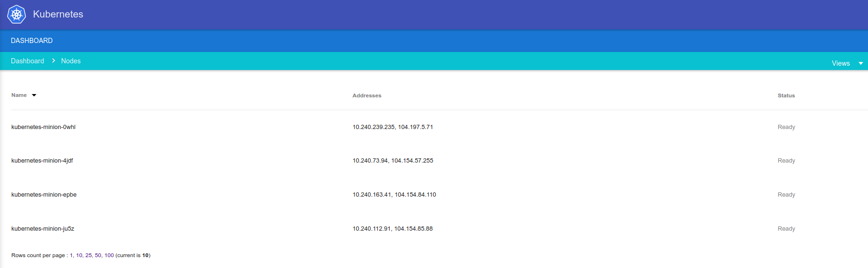Open node kubernetes-minion-4jdf
868x268 pixels.
click(42, 161)
